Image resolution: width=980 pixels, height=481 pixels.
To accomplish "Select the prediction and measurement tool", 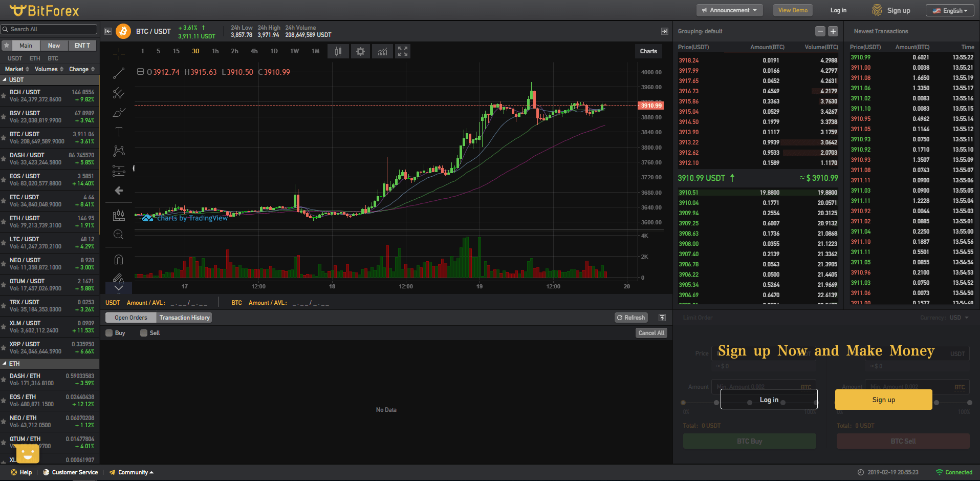I will click(x=119, y=171).
